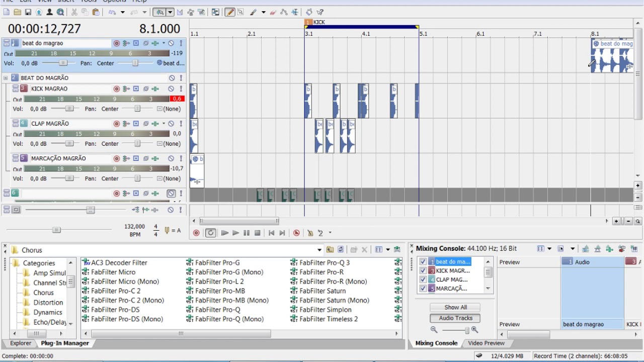Mute the beat do magrao track
Image resolution: width=644 pixels, height=362 pixels.
(x=172, y=43)
